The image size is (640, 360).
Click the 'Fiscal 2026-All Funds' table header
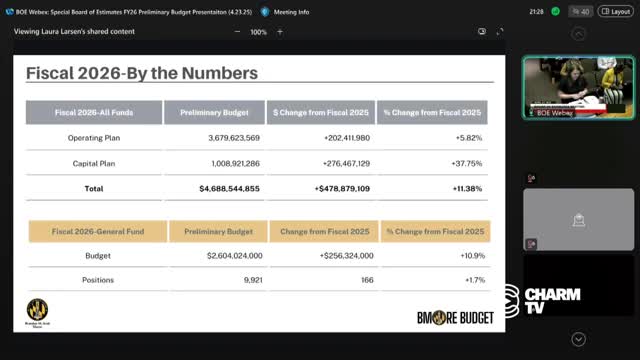point(94,112)
